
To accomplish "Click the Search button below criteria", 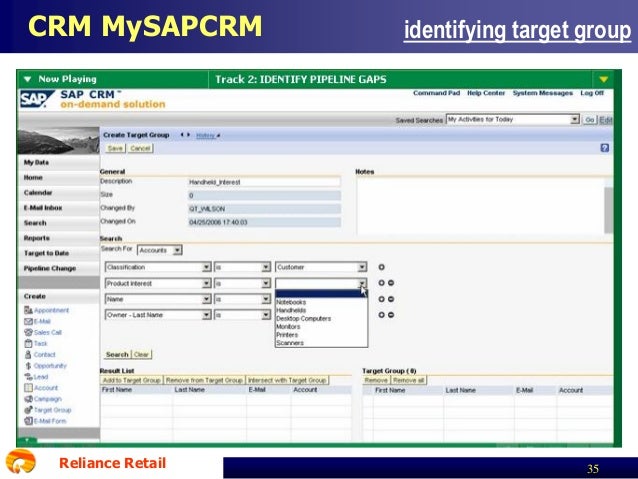I will point(117,354).
